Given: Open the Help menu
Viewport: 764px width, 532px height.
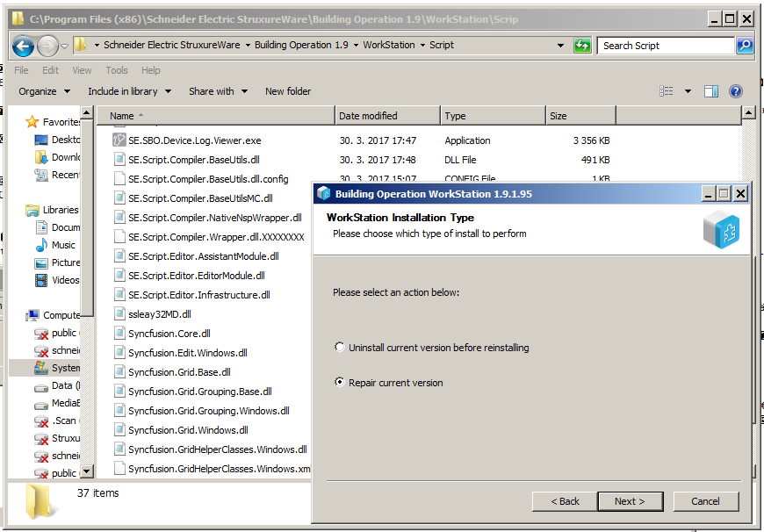Looking at the screenshot, I should [x=150, y=70].
